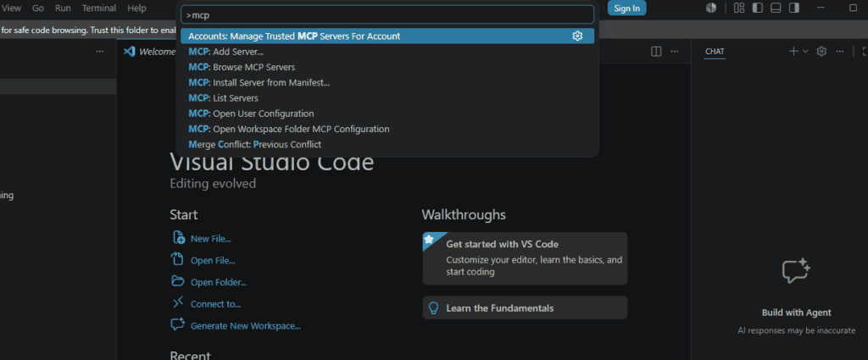Click the command palette input field
Image resolution: width=868 pixels, height=360 pixels.
point(387,15)
